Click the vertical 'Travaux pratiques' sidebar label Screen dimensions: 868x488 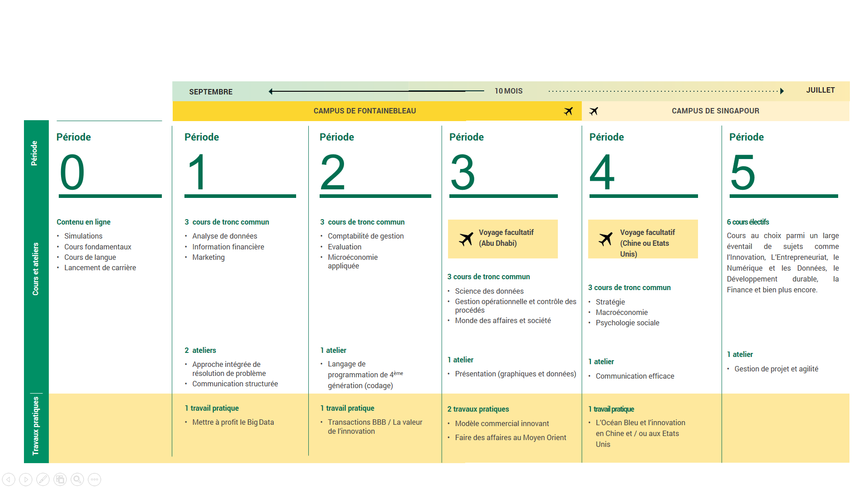(36, 426)
